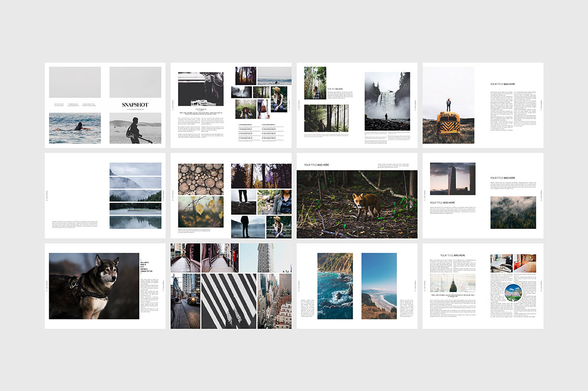
Task: Select the waterfall photo
Action: [x=387, y=101]
